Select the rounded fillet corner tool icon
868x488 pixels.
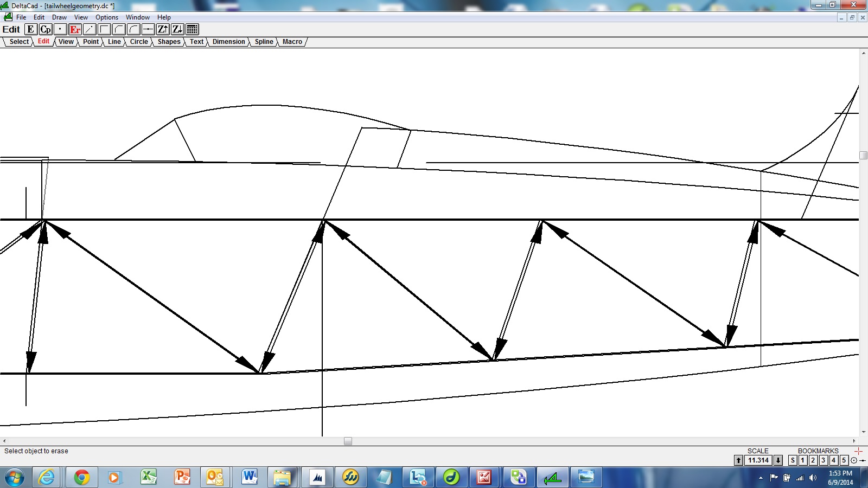tap(133, 29)
